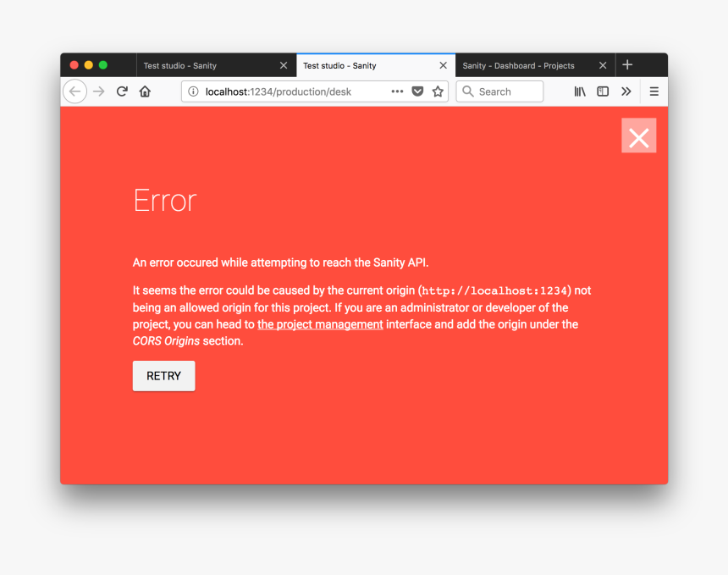The width and height of the screenshot is (728, 575).
Task: Open the Library icon in toolbar
Action: (580, 91)
